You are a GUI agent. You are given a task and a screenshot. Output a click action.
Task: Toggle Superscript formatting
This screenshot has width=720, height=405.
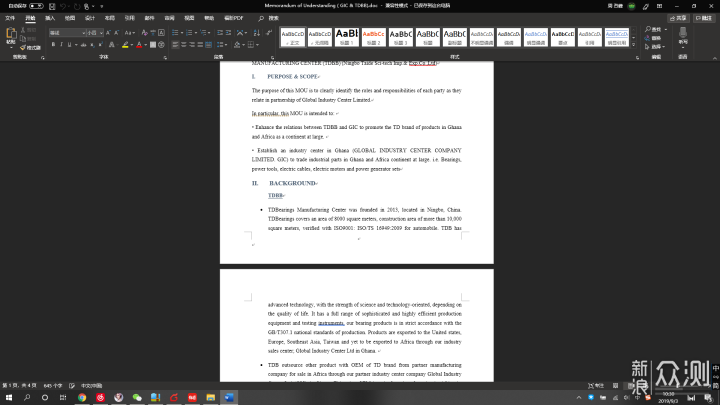[x=100, y=45]
